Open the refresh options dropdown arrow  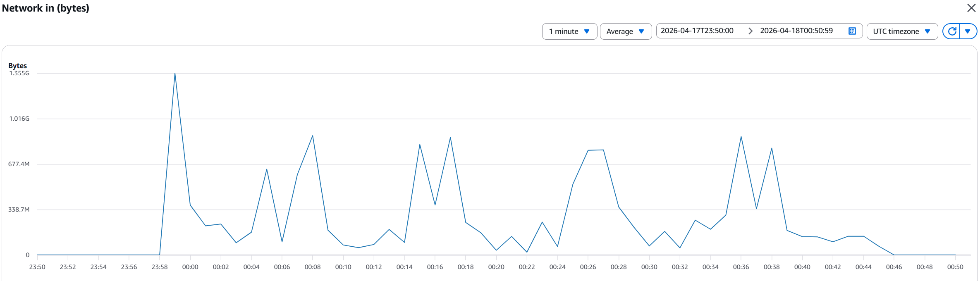(968, 31)
